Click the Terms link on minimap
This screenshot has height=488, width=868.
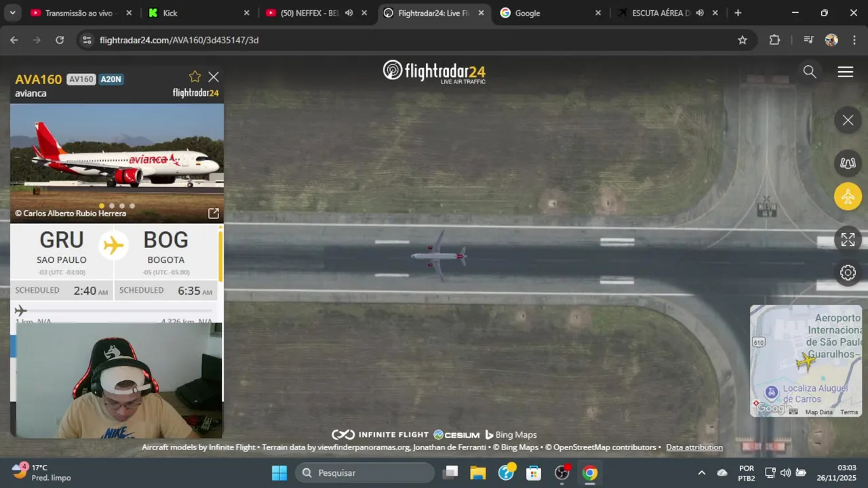click(849, 412)
